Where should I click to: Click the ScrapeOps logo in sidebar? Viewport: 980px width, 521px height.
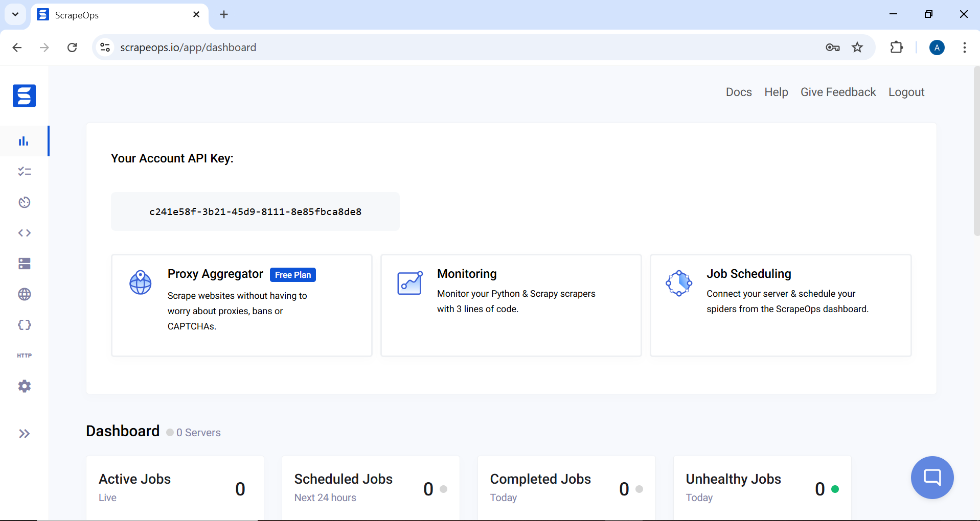tap(24, 96)
